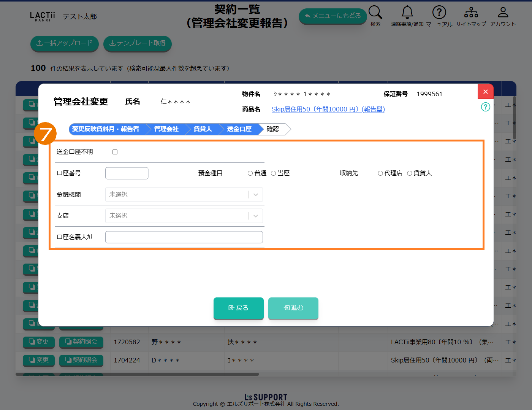Go to 管理会社 step tab
The image size is (532, 410).
[x=166, y=129]
